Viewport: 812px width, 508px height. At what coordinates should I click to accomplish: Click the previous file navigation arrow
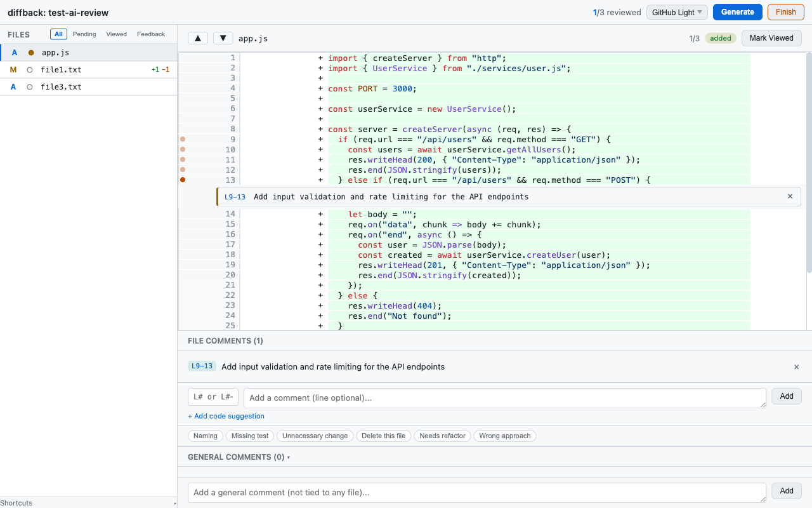(x=197, y=38)
